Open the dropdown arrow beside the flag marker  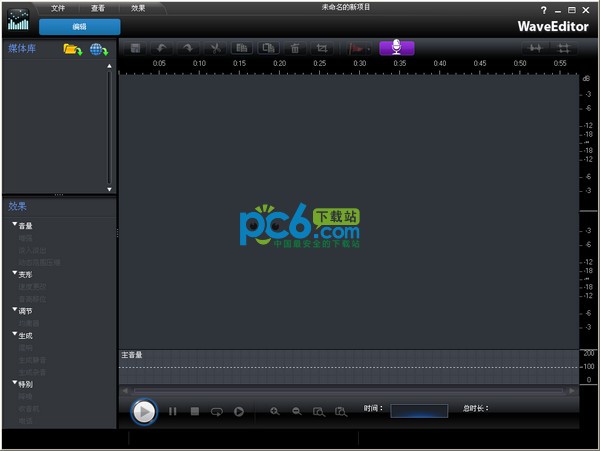click(368, 49)
